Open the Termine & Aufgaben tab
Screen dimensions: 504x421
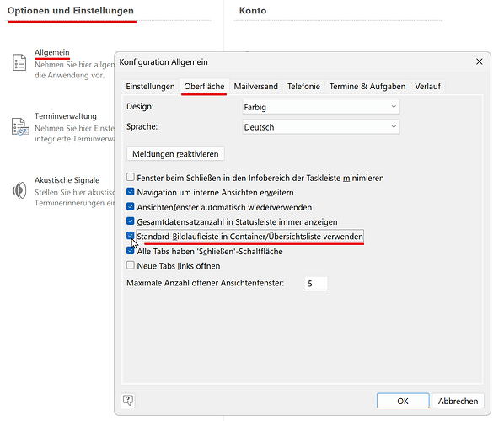(367, 87)
